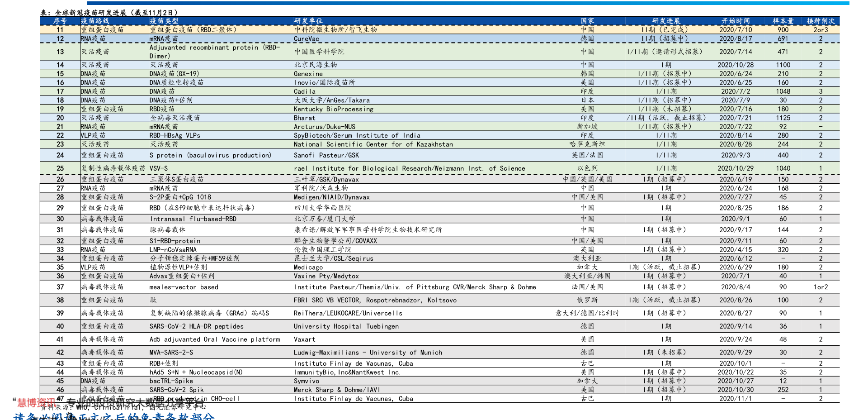
Task: Click the 2020/10/28 start date cell
Action: click(x=736, y=65)
